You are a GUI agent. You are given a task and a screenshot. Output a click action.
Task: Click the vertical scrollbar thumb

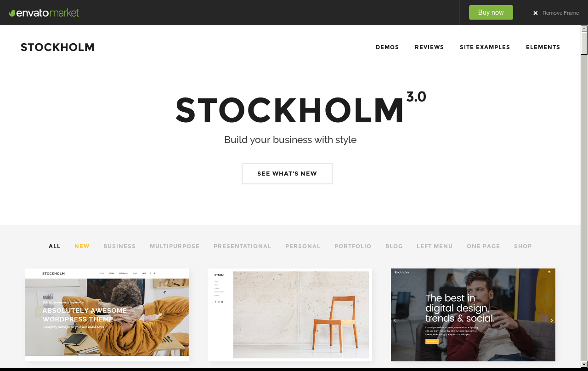[x=584, y=43]
